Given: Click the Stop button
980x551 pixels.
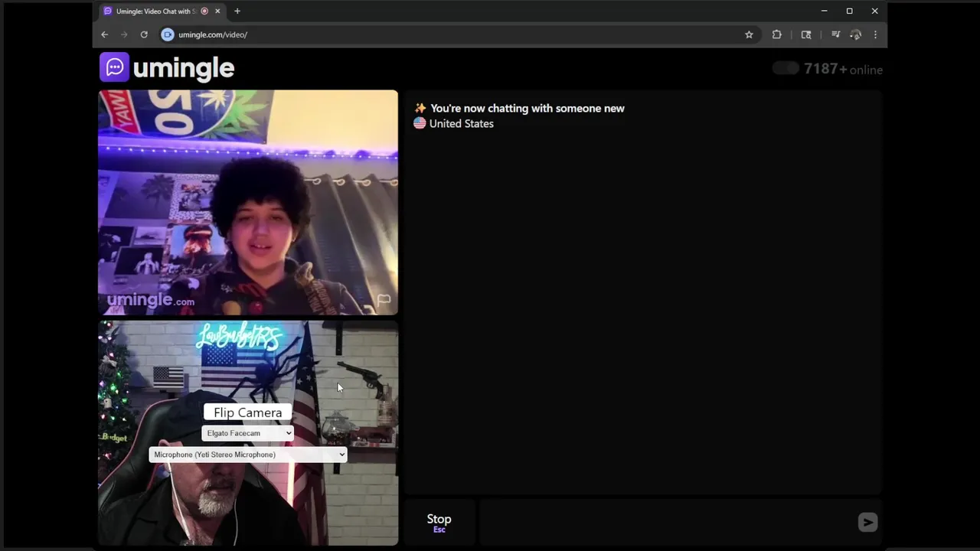Looking at the screenshot, I should (x=439, y=523).
